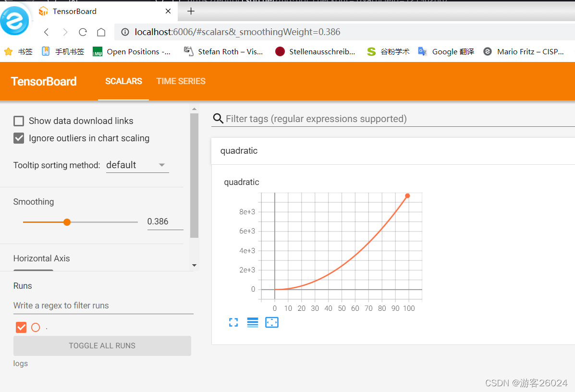575x392 pixels.
Task: Click the browser back arrow
Action: tap(46, 32)
